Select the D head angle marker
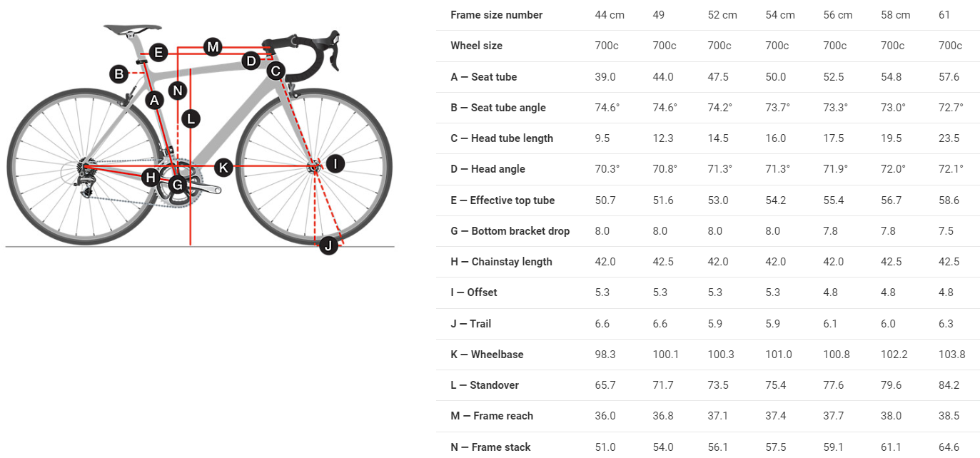Screen dimensions: 980x458 tap(251, 61)
